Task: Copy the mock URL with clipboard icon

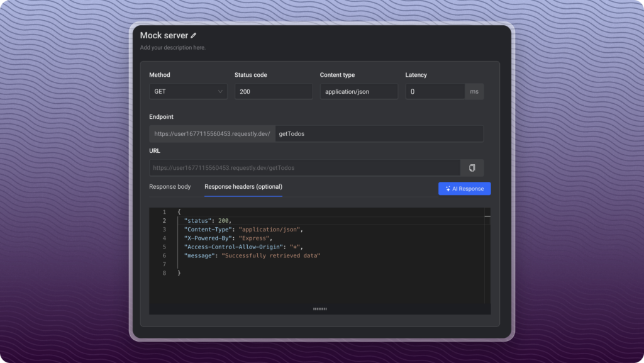Action: 472,168
